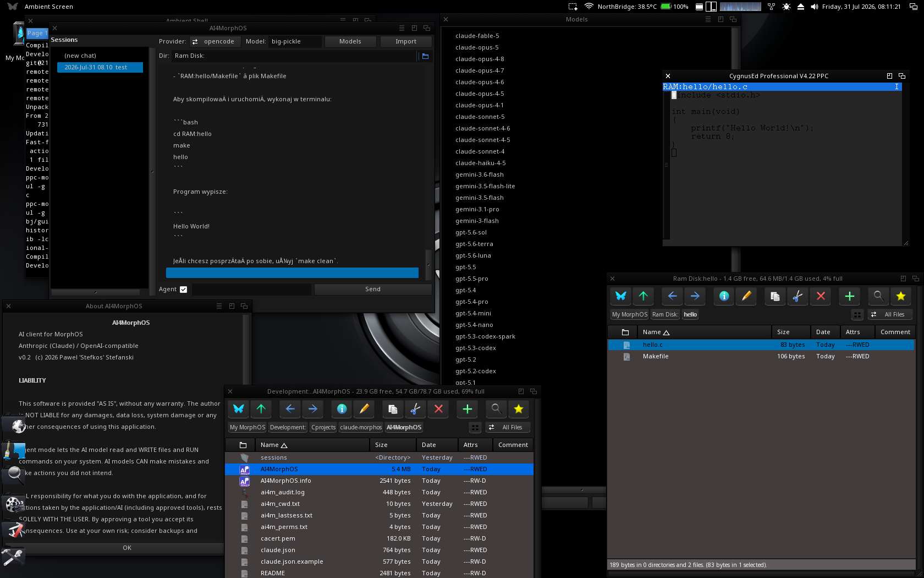The width and height of the screenshot is (924, 578).
Task: Click magnifier search in Development AI4MorphOS toolbar
Action: 496,409
